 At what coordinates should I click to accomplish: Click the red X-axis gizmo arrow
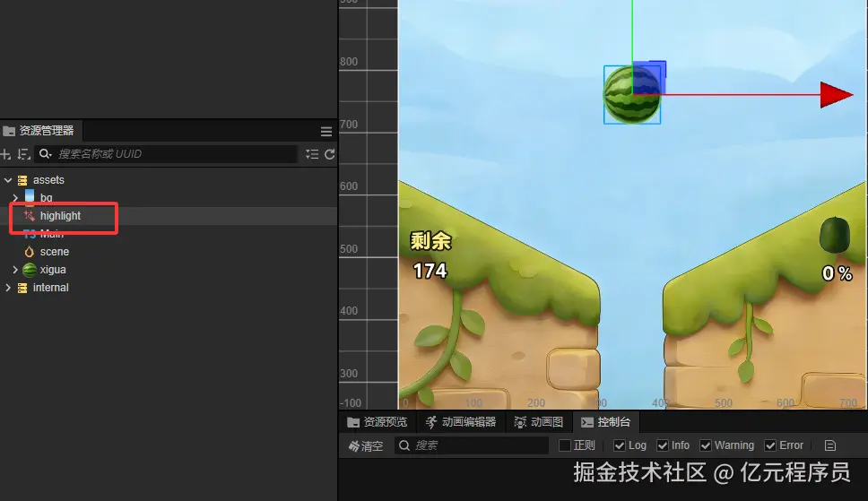click(x=837, y=95)
